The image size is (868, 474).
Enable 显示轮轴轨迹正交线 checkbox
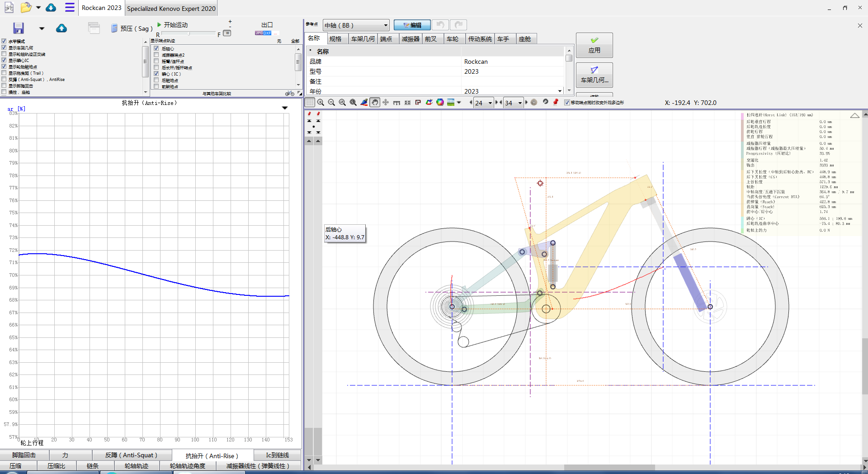click(4, 54)
